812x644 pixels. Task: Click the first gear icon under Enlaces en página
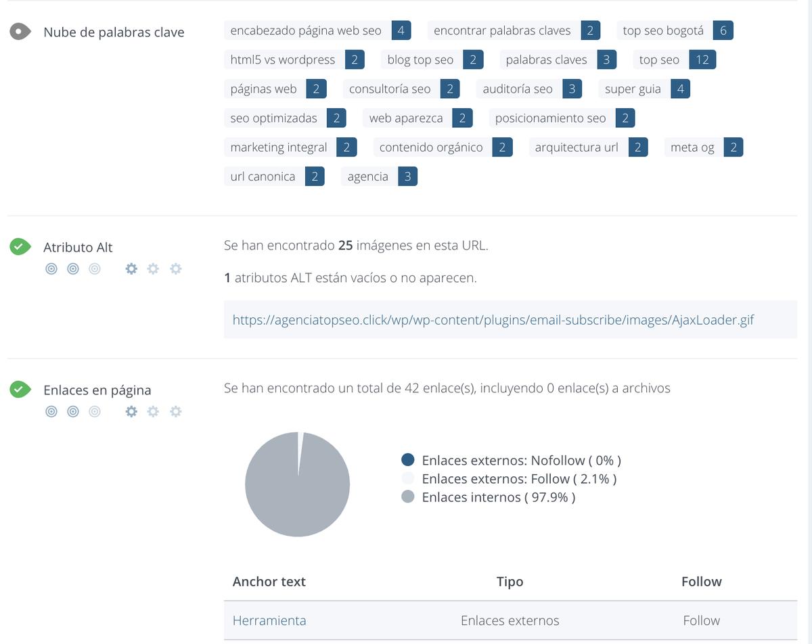tap(131, 411)
